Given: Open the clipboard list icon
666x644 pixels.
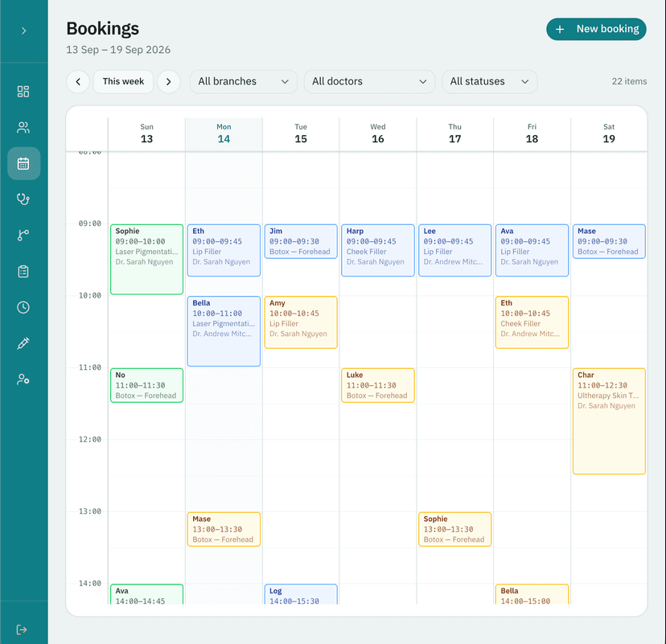Looking at the screenshot, I should coord(23,271).
